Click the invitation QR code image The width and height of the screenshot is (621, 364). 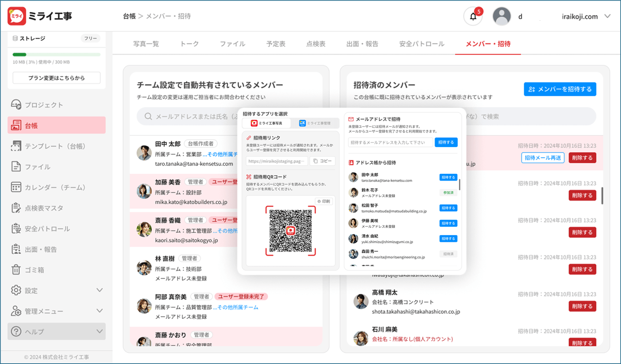coord(291,231)
